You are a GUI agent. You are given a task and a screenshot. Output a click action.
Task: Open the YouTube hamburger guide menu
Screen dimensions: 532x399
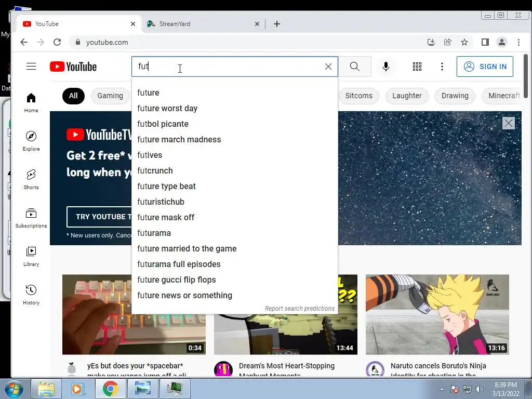(x=31, y=66)
